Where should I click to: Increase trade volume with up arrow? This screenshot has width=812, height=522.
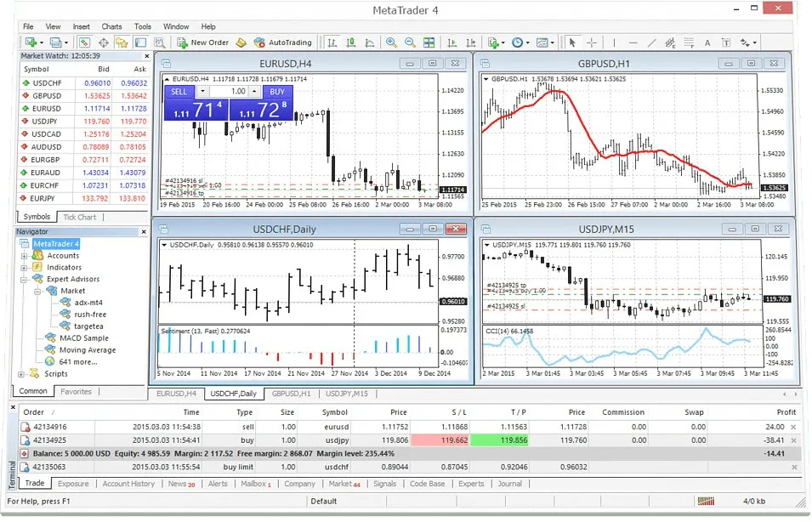click(x=254, y=92)
